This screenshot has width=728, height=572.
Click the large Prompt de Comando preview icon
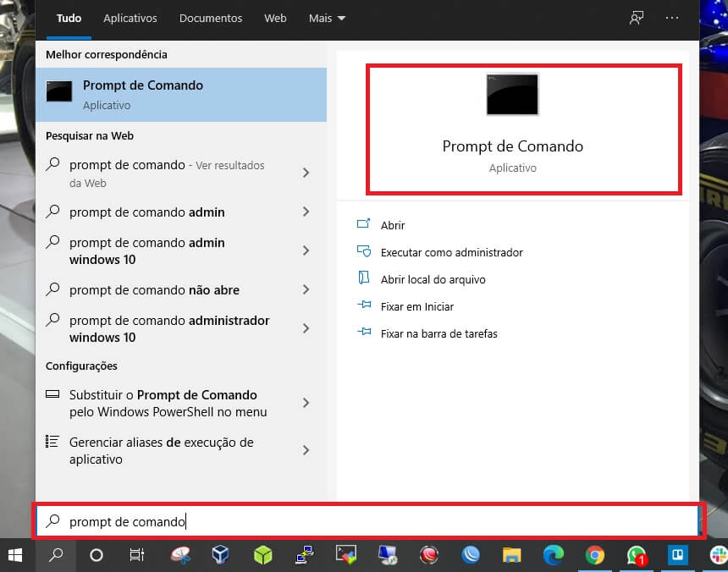(512, 95)
